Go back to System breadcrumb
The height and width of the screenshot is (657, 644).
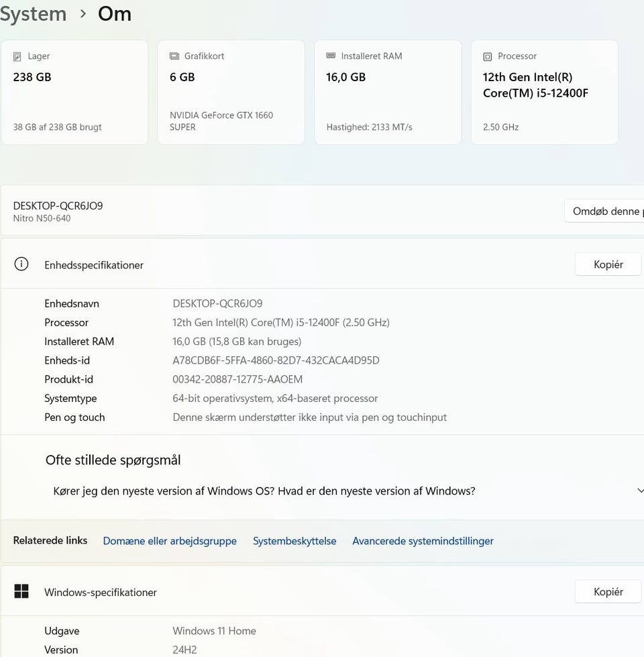(33, 14)
